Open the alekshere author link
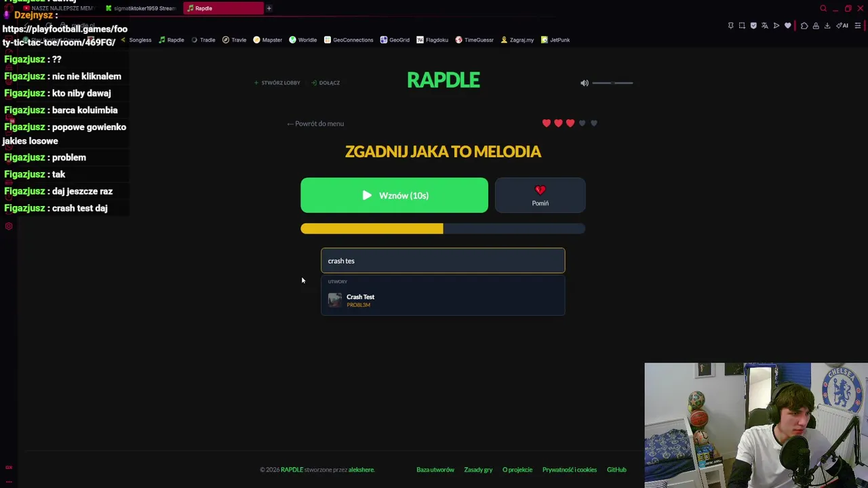Image resolution: width=868 pixels, height=488 pixels. [361, 470]
